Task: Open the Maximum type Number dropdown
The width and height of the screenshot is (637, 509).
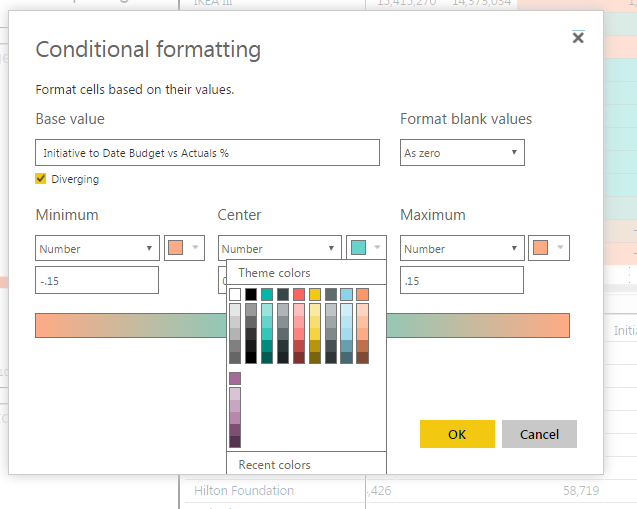Action: (462, 248)
